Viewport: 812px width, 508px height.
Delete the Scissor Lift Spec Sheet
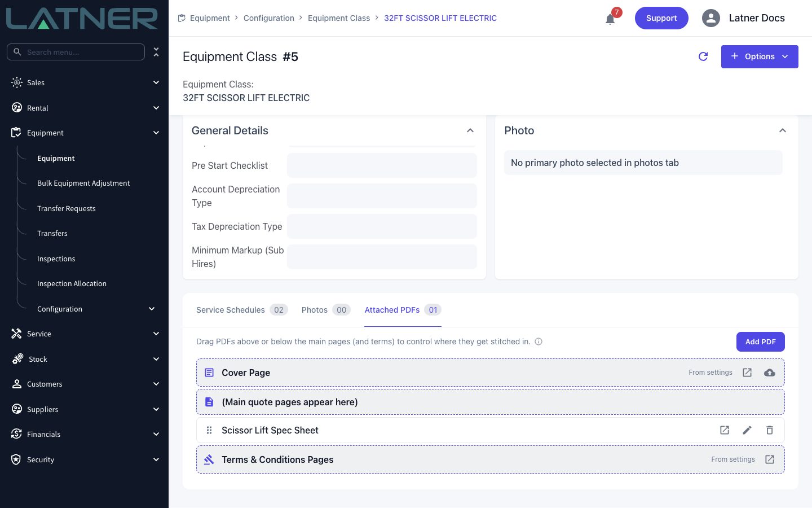click(x=770, y=430)
